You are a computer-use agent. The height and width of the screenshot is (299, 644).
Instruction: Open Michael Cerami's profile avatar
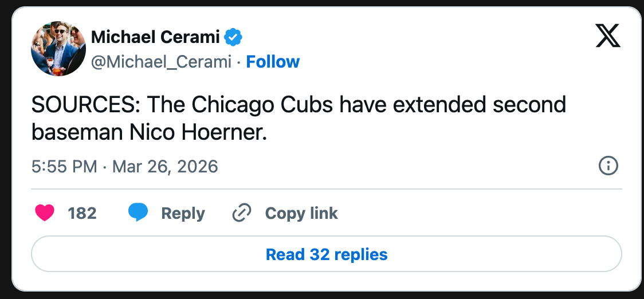tap(58, 48)
